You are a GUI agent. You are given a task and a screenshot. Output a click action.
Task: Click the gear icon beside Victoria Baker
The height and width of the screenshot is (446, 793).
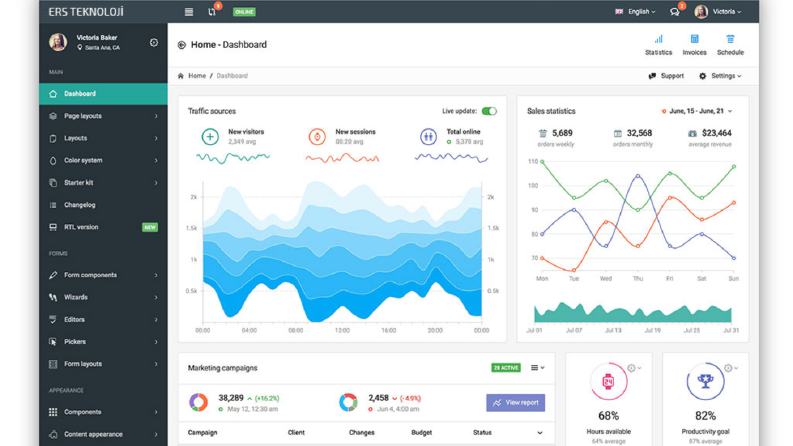tap(154, 42)
